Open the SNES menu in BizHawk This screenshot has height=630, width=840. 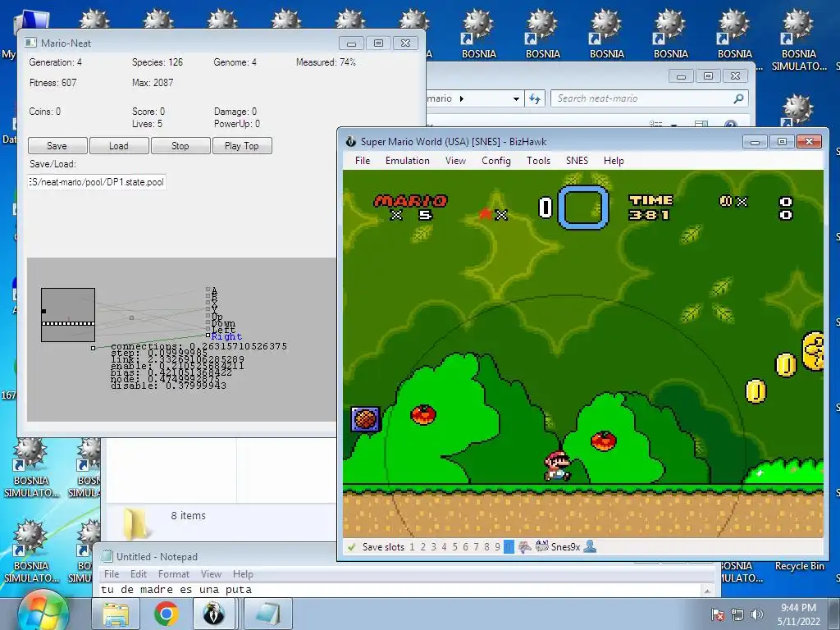click(577, 161)
